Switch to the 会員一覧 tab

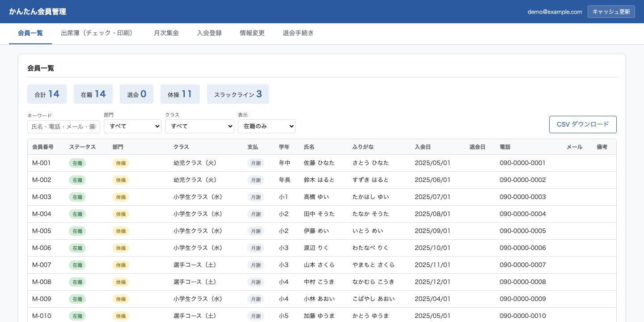[30, 33]
